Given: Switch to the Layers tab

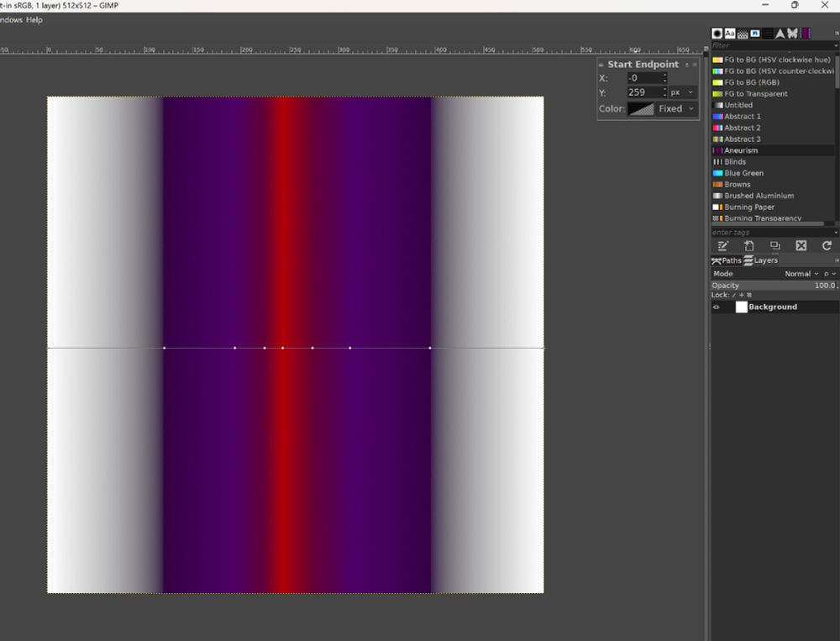Looking at the screenshot, I should [x=761, y=260].
